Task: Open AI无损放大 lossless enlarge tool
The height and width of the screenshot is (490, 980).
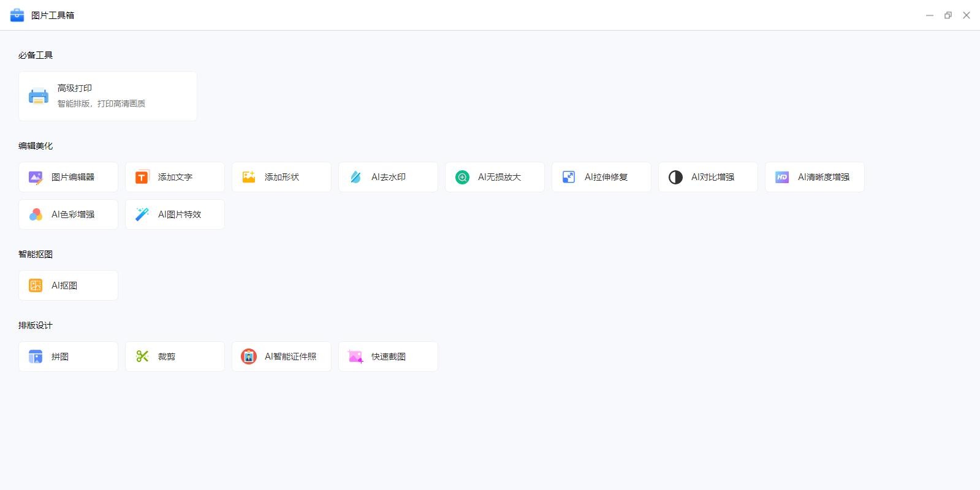Action: coord(495,177)
